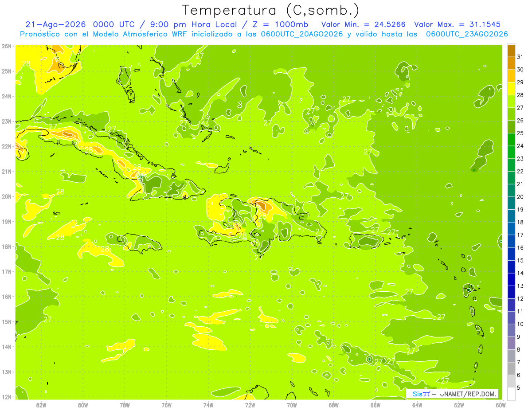Click the legend value 10

click(520, 324)
